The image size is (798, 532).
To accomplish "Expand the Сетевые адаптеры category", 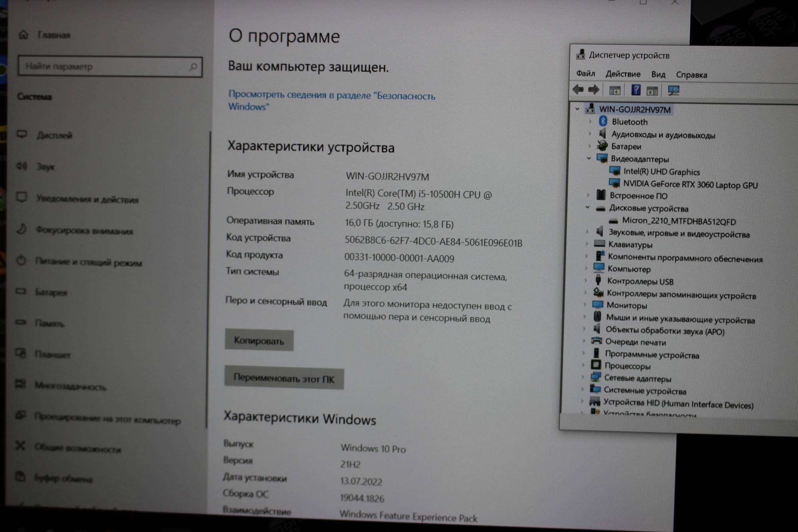I will click(x=583, y=377).
